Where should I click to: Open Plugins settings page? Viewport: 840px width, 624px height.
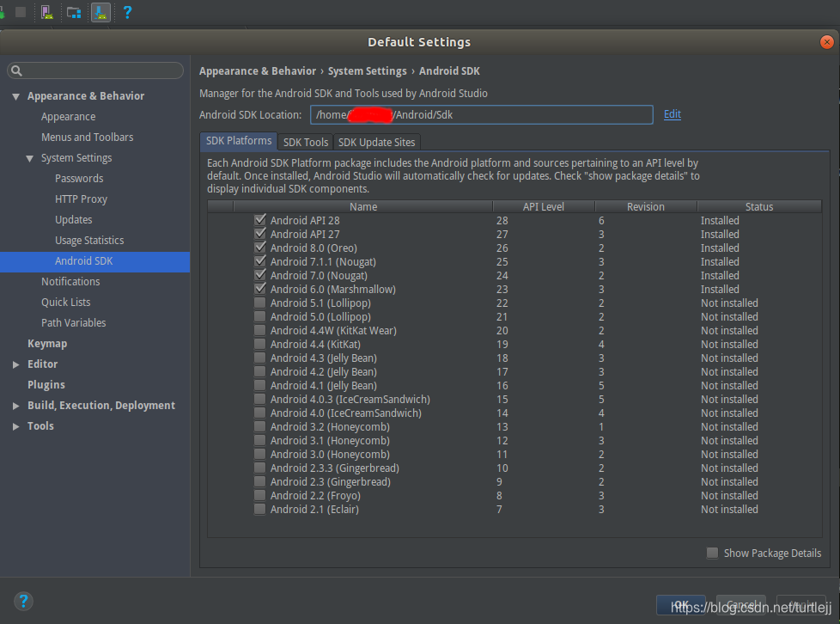click(x=46, y=385)
